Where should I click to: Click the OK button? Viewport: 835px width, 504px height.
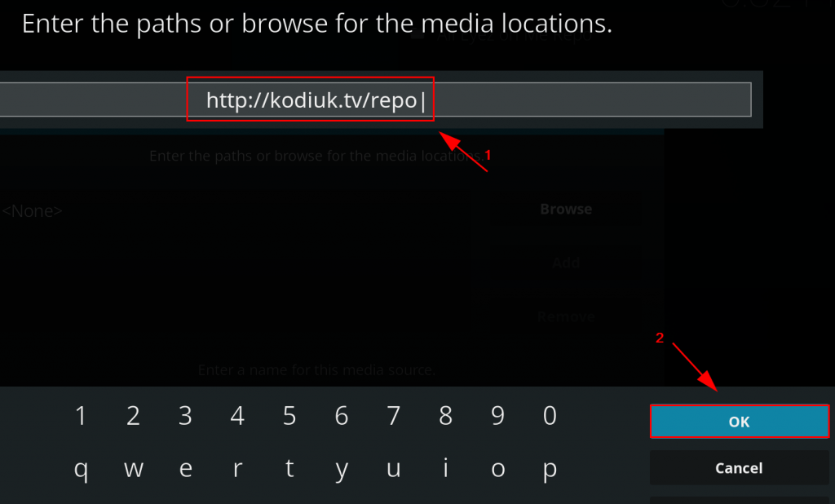click(x=739, y=422)
